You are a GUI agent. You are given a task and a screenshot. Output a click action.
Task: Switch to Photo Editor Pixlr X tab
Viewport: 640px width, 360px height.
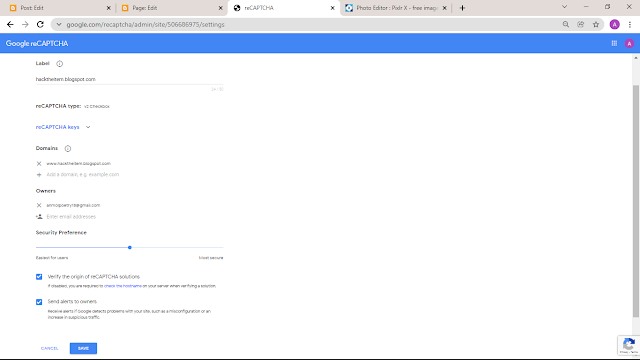click(396, 8)
